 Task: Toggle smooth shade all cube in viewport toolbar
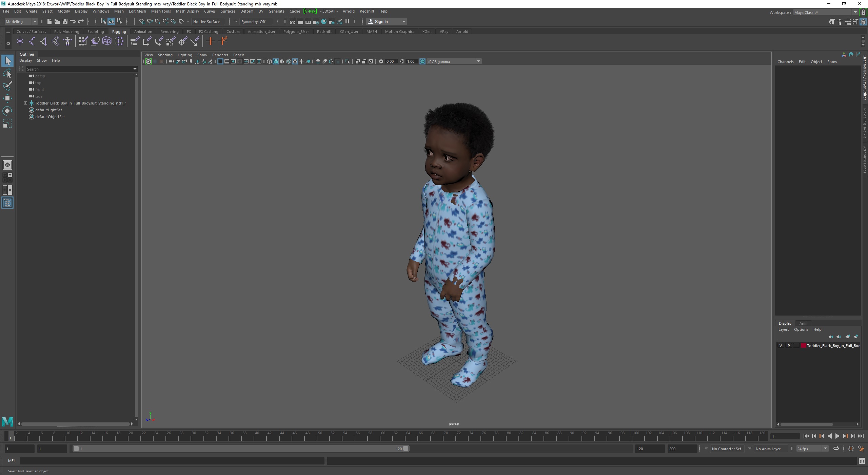(276, 61)
